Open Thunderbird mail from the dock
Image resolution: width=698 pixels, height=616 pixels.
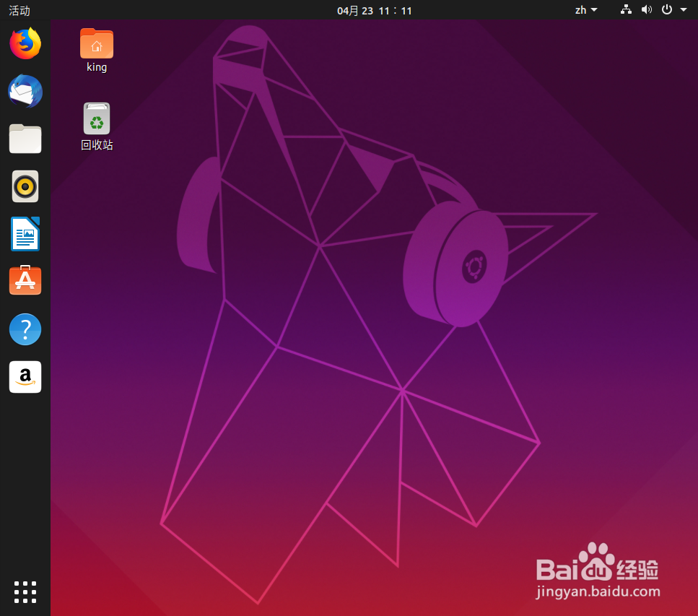[25, 91]
